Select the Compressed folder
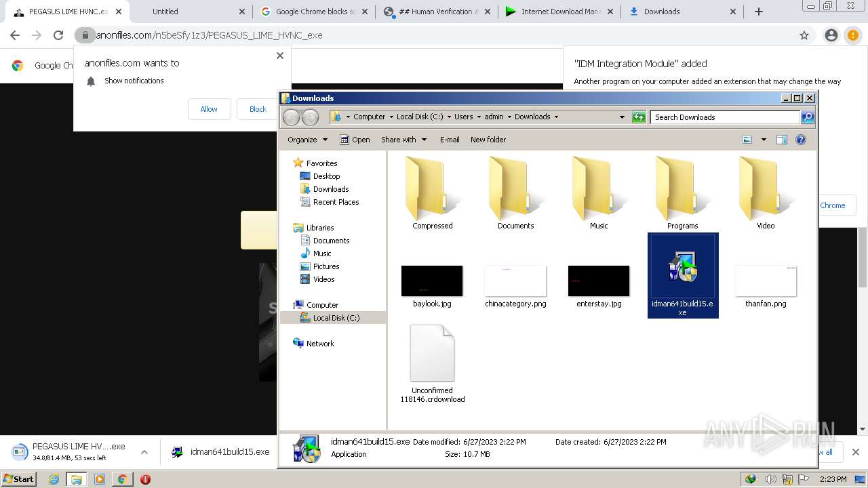The width and height of the screenshot is (868, 488). coord(433,192)
